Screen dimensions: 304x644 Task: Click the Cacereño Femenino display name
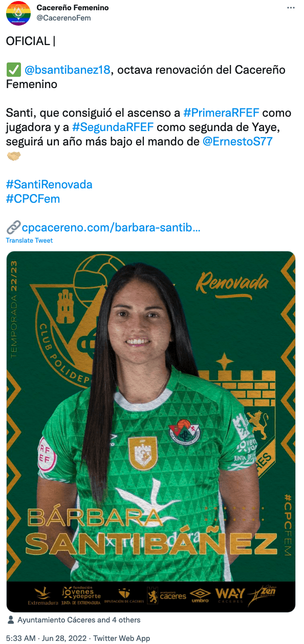[x=73, y=8]
